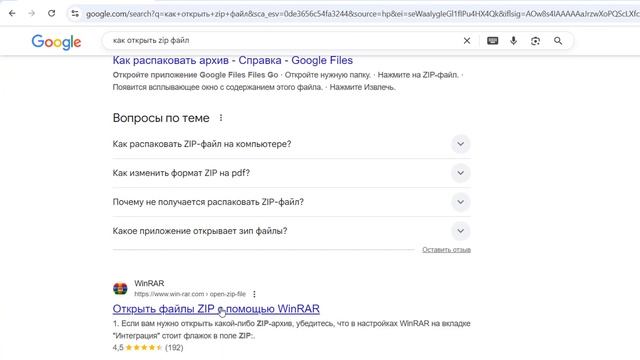This screenshot has width=640, height=360.
Task: Click the WinRAR site name
Action: pyautogui.click(x=149, y=283)
